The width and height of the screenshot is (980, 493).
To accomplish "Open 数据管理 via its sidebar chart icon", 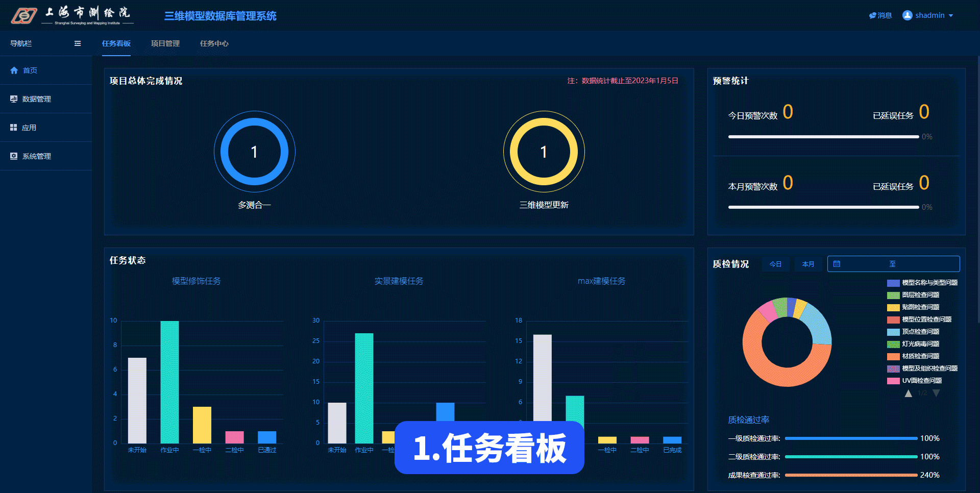I will pos(14,99).
